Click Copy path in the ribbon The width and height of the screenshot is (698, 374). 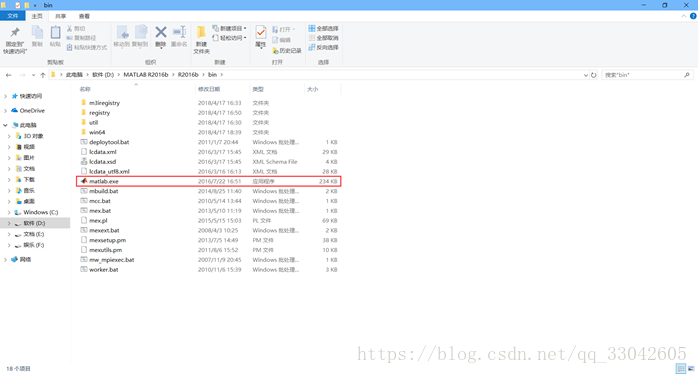click(81, 38)
